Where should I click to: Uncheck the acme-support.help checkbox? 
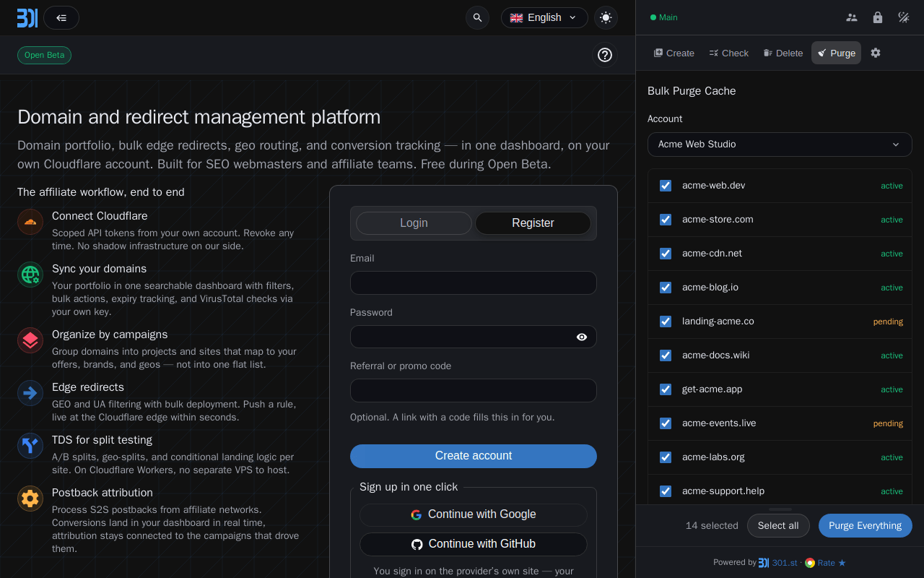coord(666,491)
